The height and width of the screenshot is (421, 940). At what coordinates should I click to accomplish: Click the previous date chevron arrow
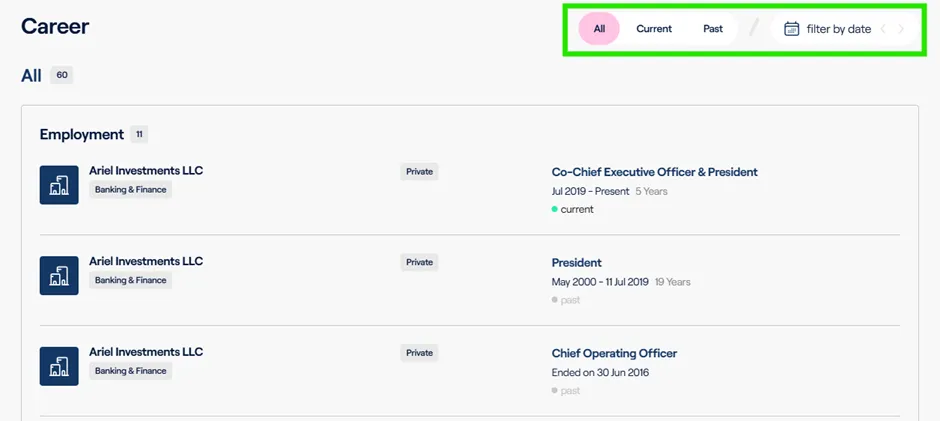883,29
